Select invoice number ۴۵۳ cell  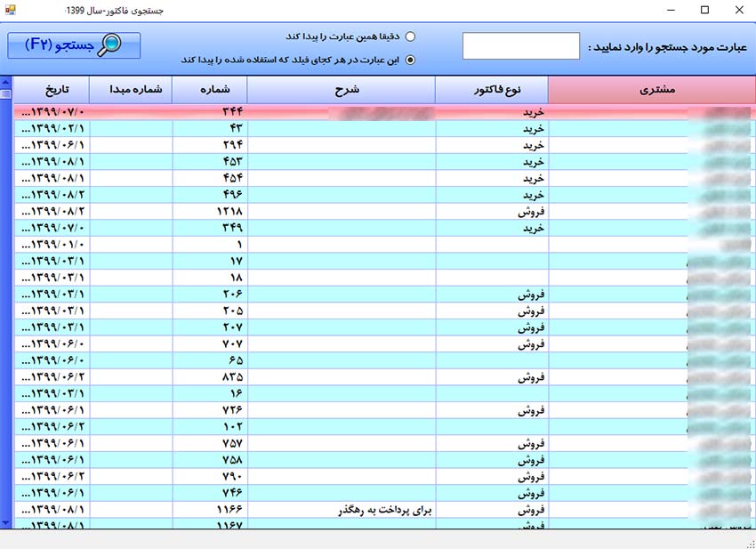[x=210, y=162]
